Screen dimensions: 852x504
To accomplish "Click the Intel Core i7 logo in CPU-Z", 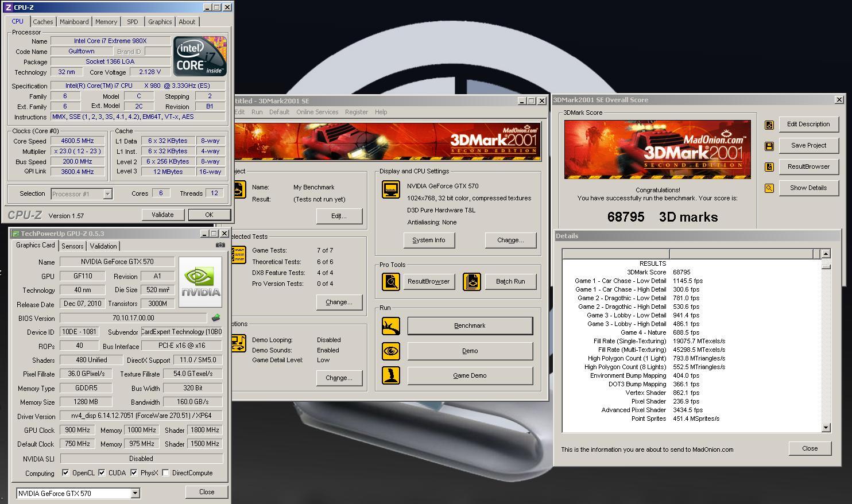I will click(x=200, y=56).
